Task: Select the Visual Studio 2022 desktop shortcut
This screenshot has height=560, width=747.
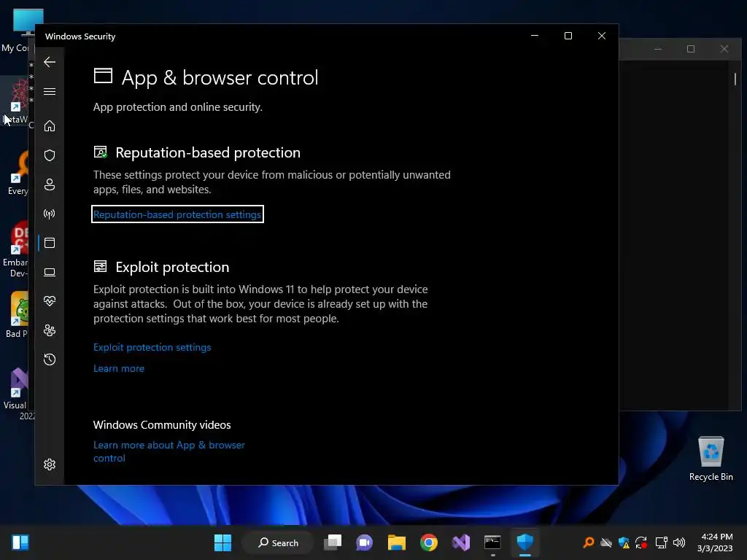Action: pyautogui.click(x=18, y=393)
